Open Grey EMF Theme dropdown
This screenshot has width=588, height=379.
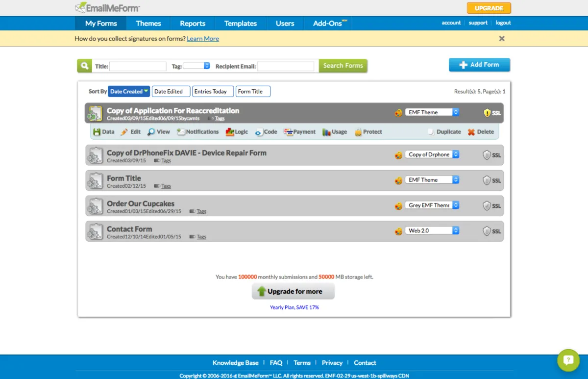pos(432,205)
